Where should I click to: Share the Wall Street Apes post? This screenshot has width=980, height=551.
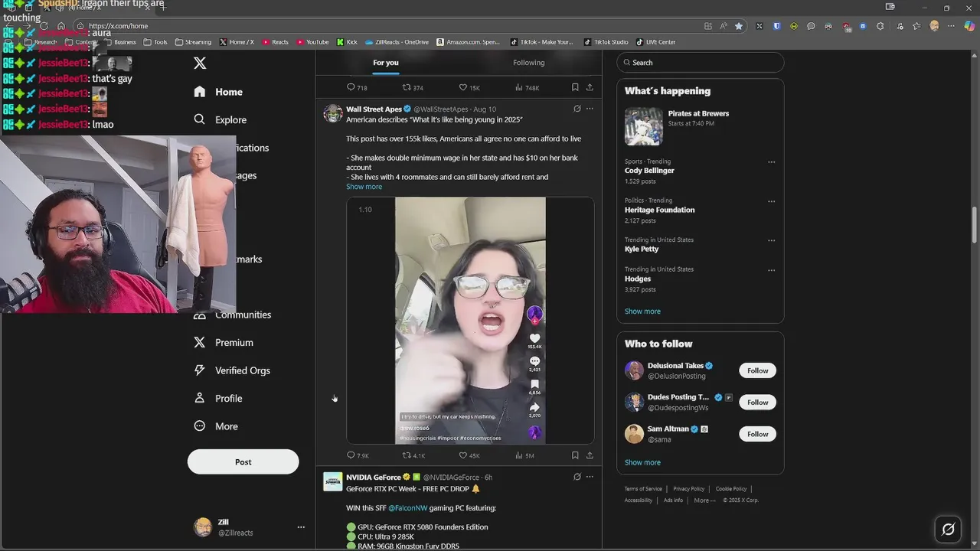[590, 455]
